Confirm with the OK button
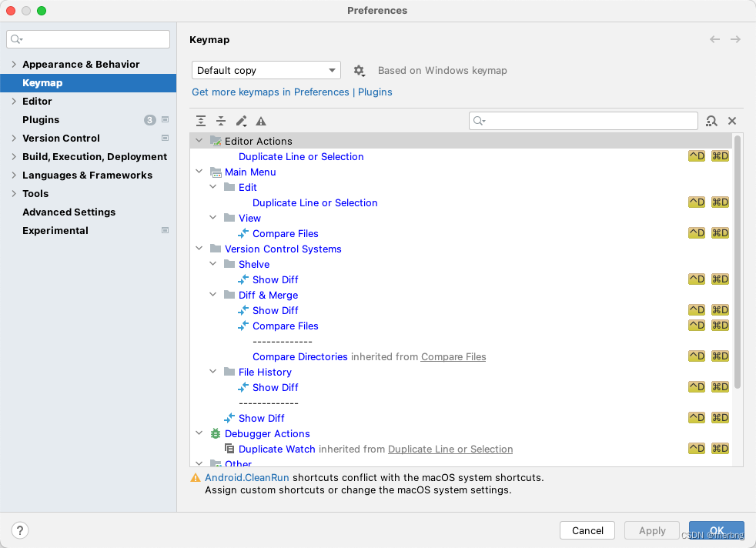 (717, 530)
